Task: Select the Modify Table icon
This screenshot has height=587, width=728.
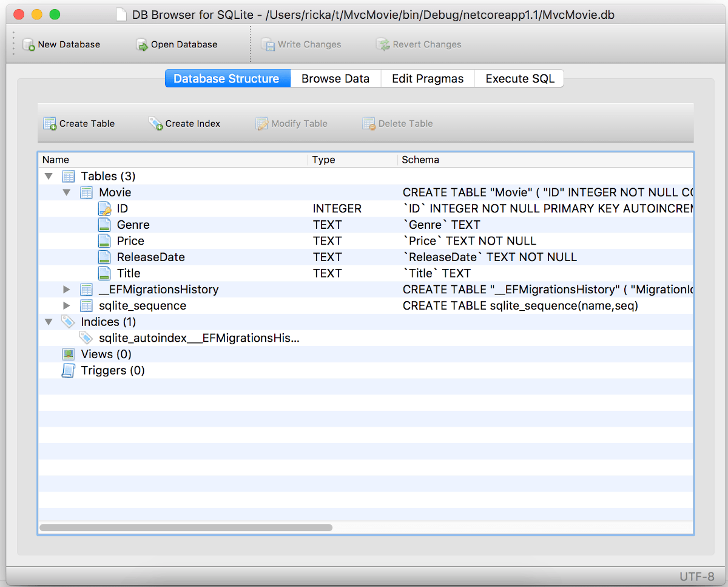Action: click(261, 123)
